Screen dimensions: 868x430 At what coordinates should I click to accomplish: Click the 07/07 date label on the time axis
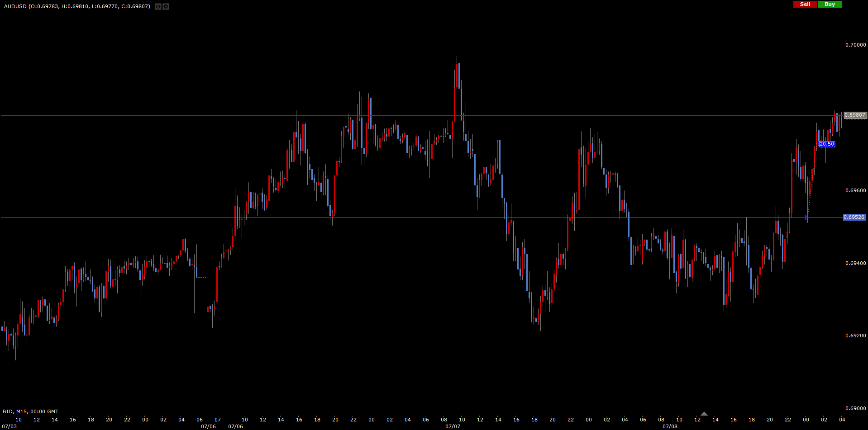point(453,426)
